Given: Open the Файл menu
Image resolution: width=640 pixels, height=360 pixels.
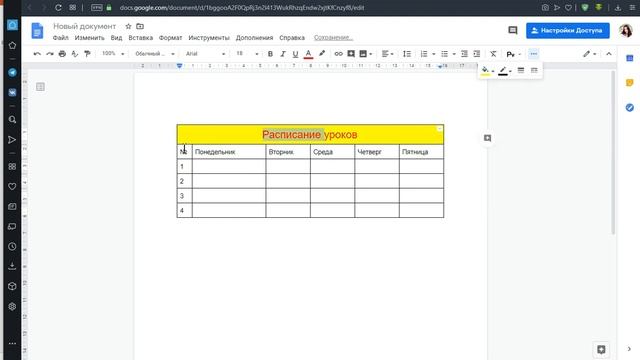Looking at the screenshot, I should [60, 38].
